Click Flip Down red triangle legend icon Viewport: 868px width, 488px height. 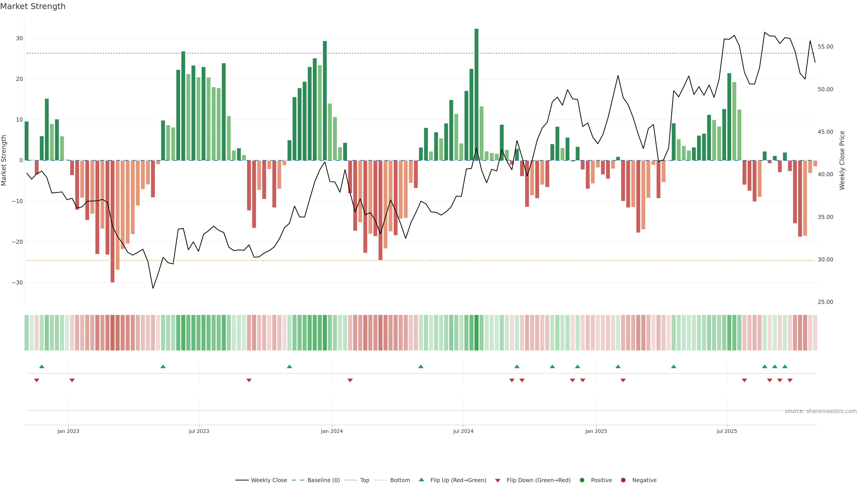(x=498, y=481)
